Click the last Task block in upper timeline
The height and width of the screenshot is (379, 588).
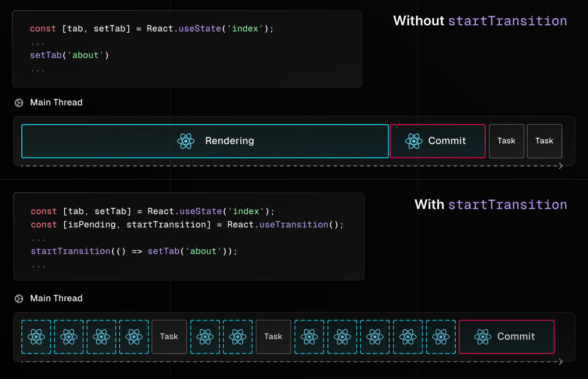[x=544, y=141]
